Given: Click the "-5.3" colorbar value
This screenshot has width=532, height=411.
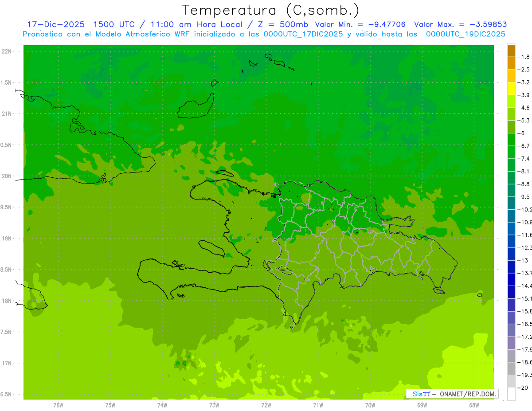Looking at the screenshot, I should tap(524, 120).
